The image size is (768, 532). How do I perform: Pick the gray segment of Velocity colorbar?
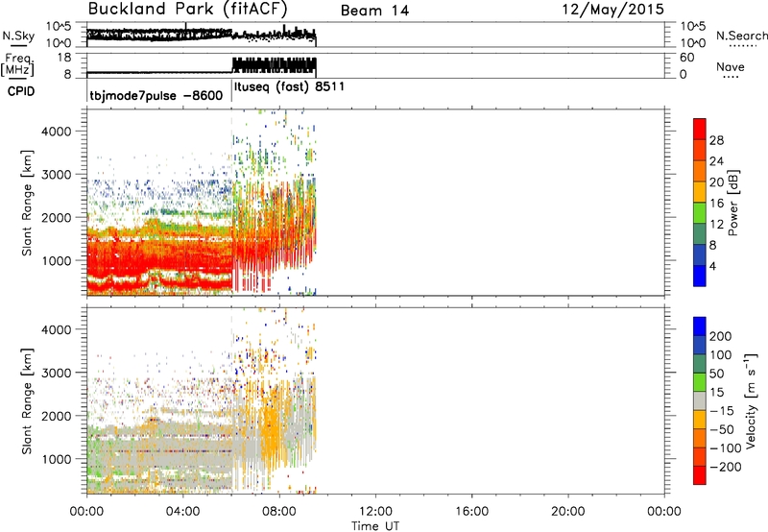tap(700, 400)
